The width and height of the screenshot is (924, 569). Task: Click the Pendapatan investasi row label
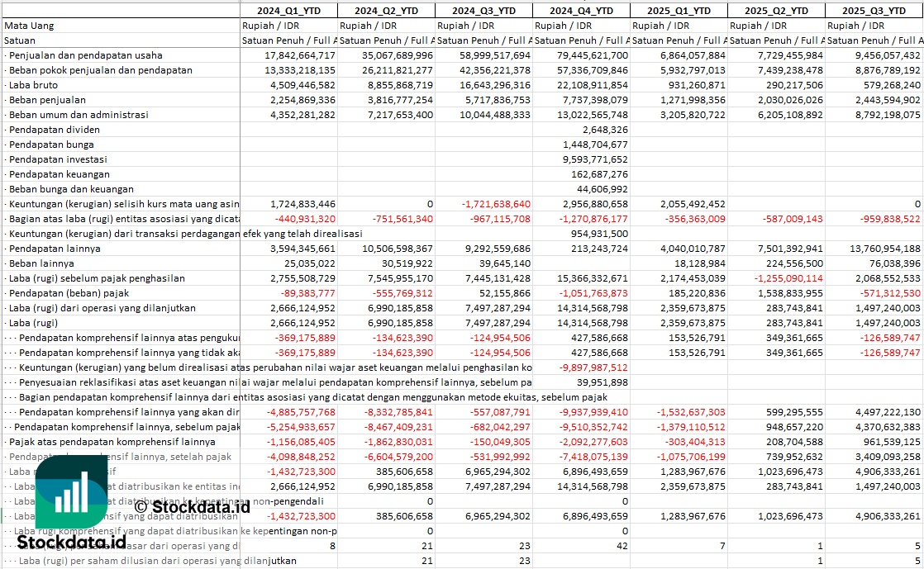(x=58, y=159)
